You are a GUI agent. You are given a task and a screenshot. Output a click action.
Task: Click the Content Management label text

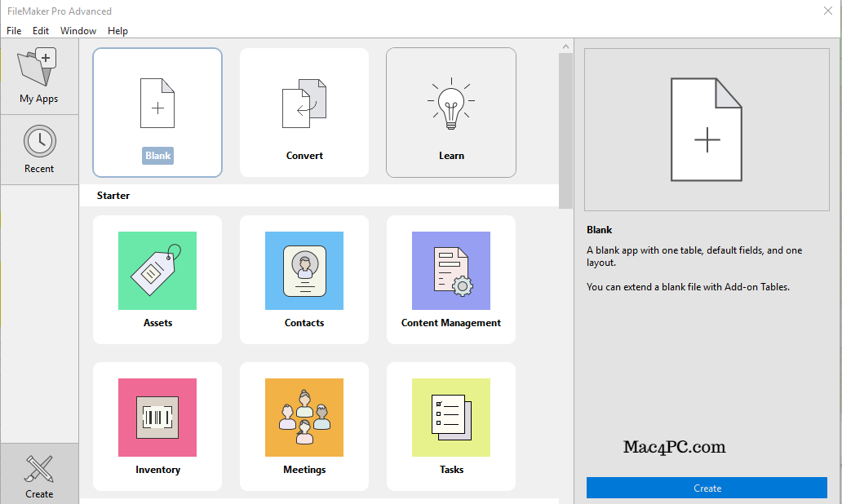tap(451, 323)
